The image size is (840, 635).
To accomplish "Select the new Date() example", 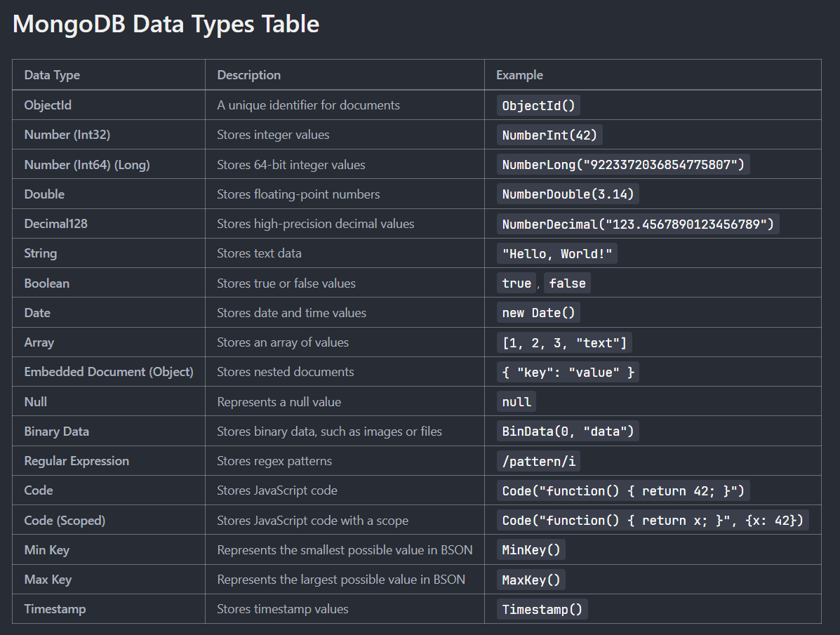I will click(x=538, y=312).
